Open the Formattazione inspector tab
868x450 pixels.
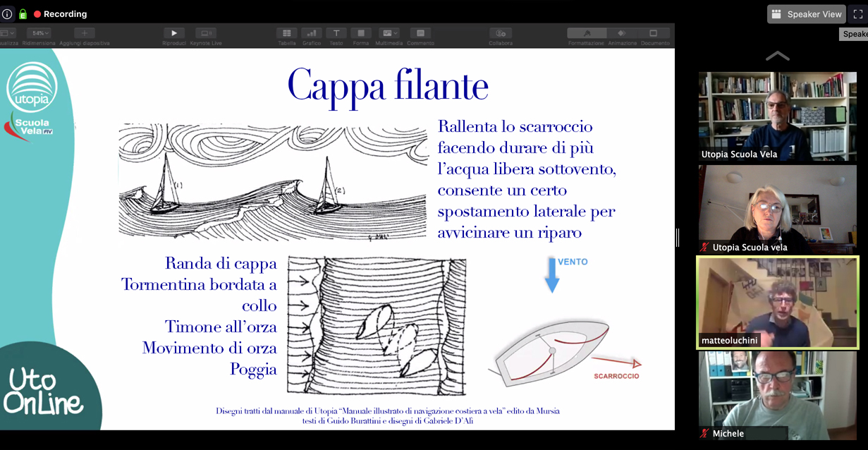coord(587,33)
